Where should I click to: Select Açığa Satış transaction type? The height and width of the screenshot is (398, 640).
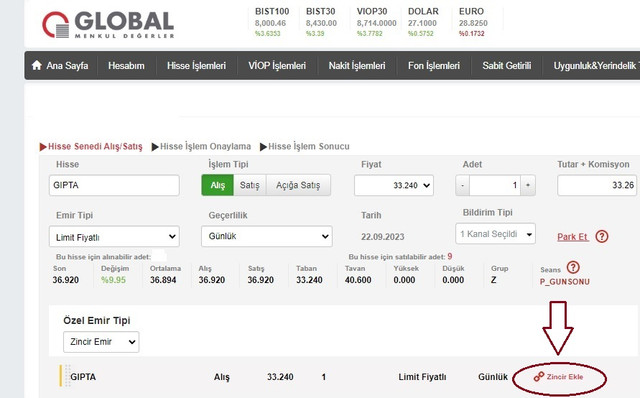coord(298,185)
